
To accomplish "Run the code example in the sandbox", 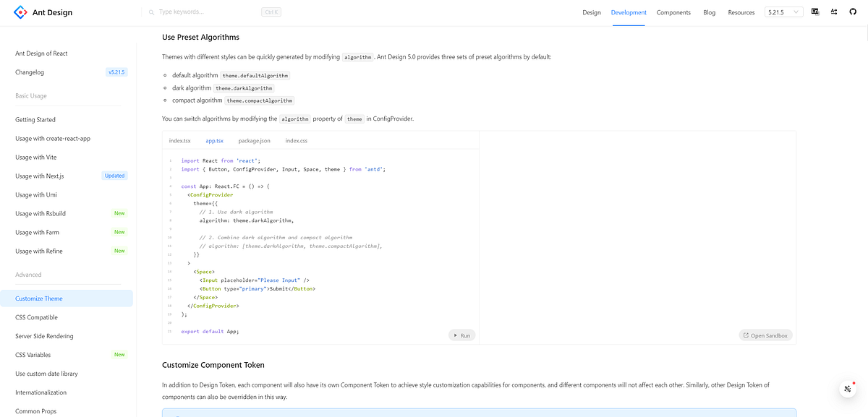I will click(x=461, y=335).
